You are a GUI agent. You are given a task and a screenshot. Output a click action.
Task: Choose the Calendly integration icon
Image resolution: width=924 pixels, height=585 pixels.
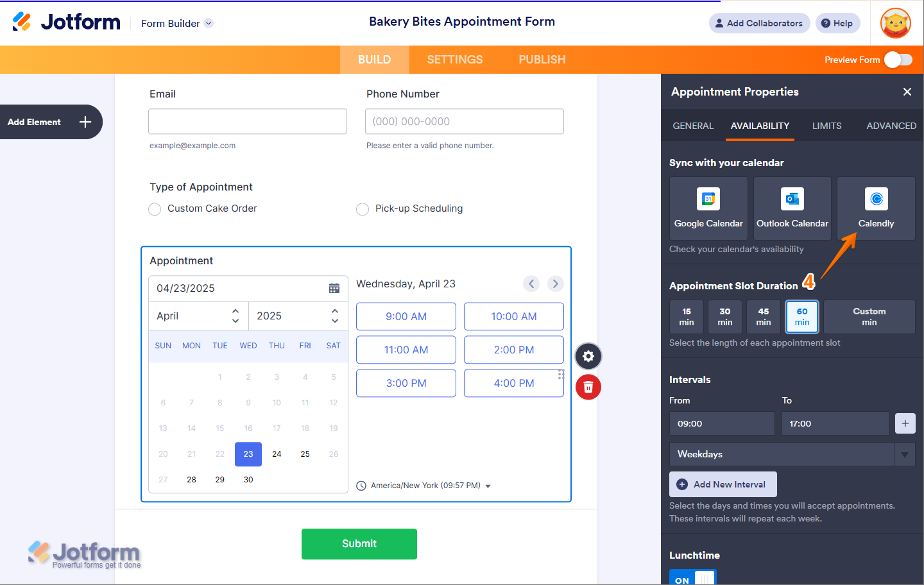click(x=876, y=200)
